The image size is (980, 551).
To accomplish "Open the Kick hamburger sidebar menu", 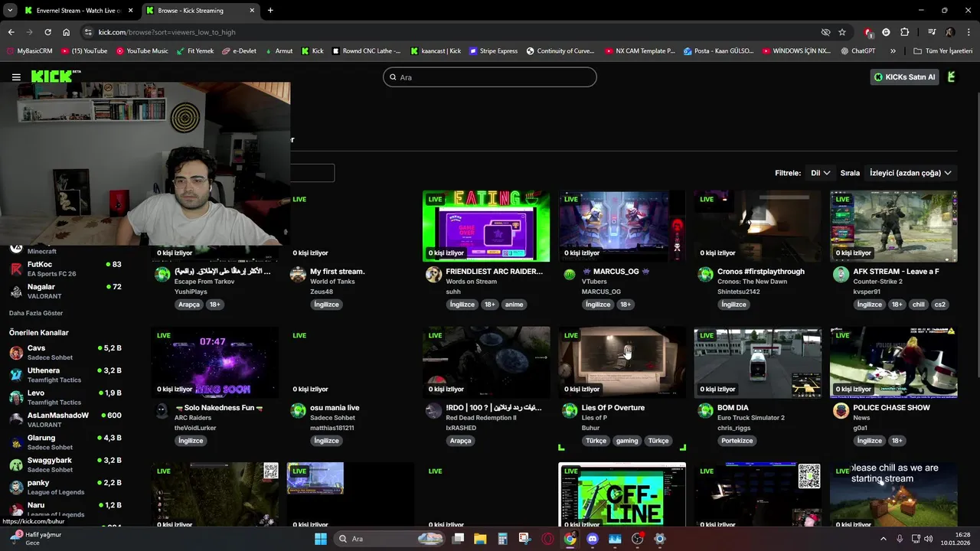I will click(16, 77).
